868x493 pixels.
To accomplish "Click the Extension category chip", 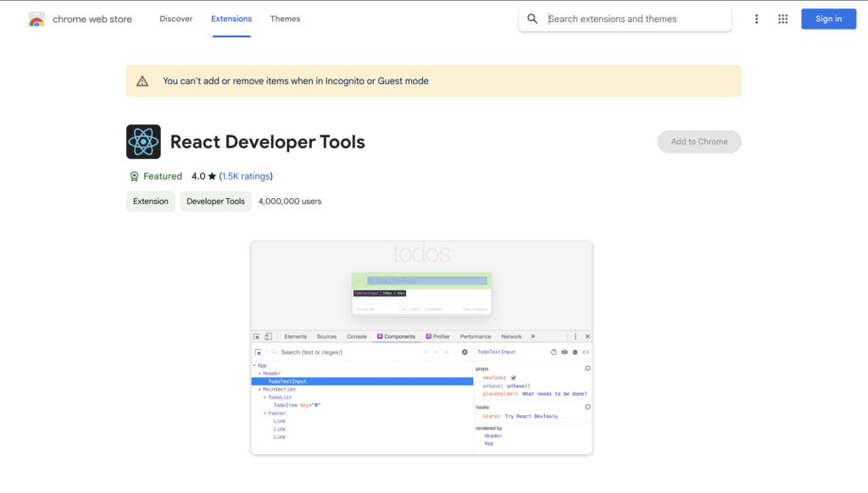I will (x=150, y=201).
